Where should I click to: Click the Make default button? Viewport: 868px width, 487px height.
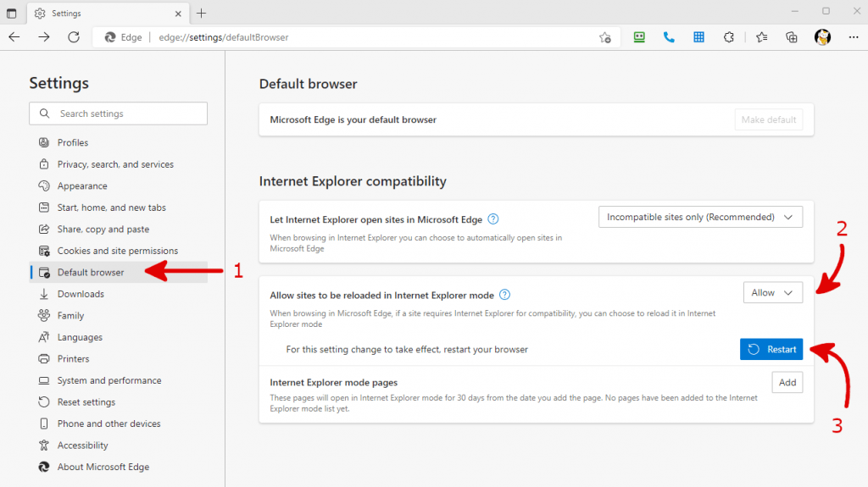click(768, 119)
